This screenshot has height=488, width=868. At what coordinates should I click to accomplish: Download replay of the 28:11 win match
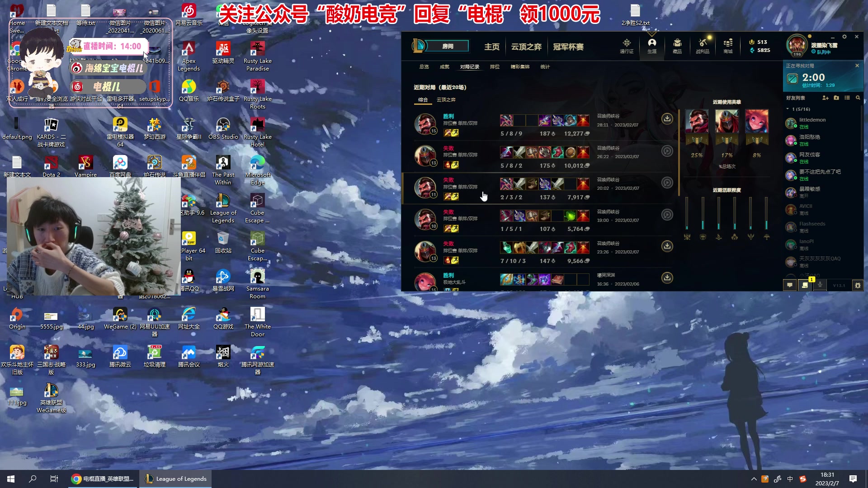pos(667,119)
